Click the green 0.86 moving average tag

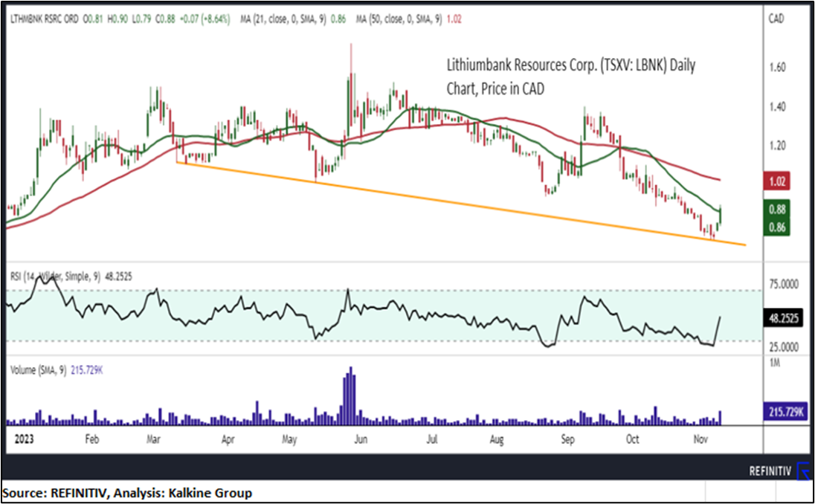[777, 227]
